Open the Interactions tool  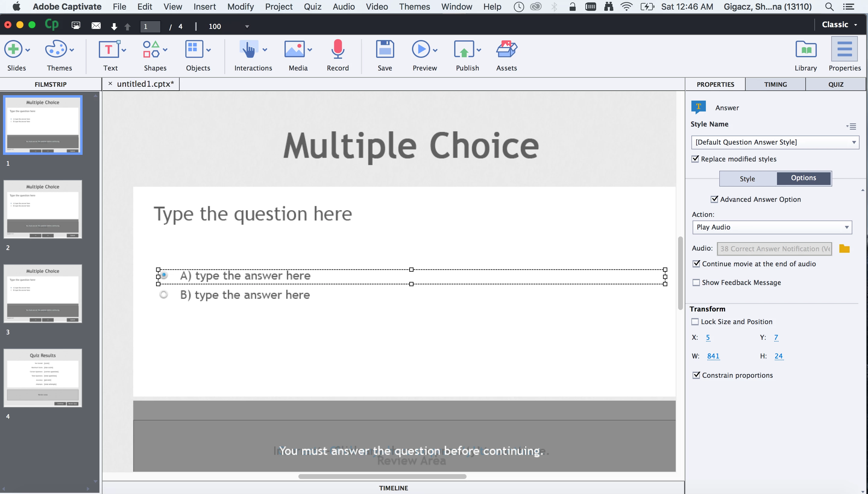point(249,50)
